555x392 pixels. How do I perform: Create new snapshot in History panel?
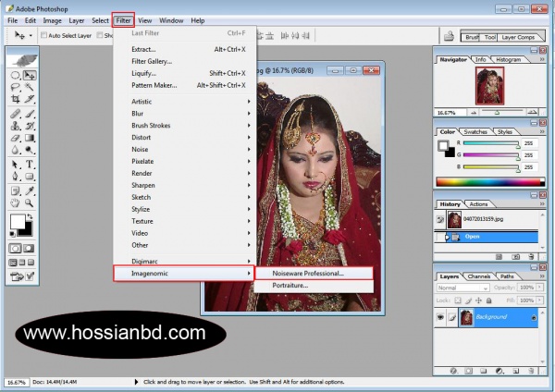(x=516, y=257)
